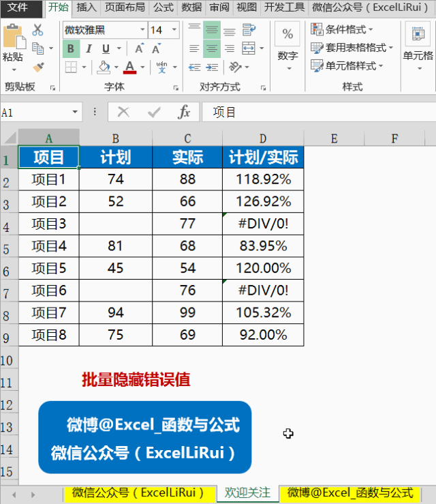The height and width of the screenshot is (504, 436).
Task: Open Font Color dropdown arrow
Action: pos(142,68)
